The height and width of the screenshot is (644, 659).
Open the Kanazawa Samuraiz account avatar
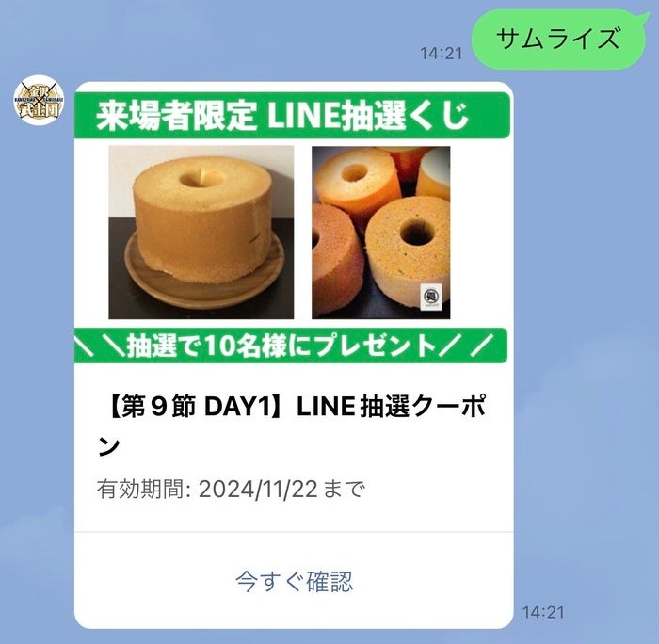pyautogui.click(x=39, y=100)
